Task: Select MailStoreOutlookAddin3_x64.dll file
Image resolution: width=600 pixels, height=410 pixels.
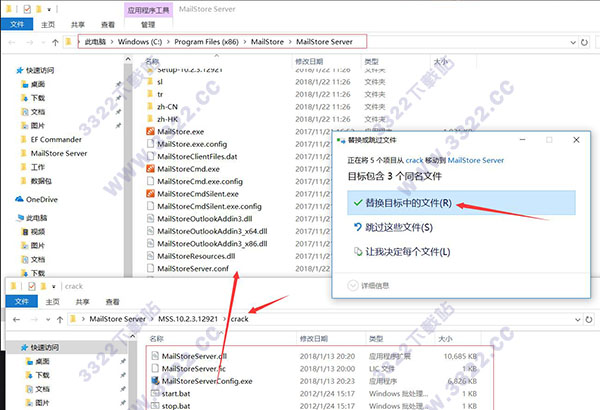Action: [212, 231]
